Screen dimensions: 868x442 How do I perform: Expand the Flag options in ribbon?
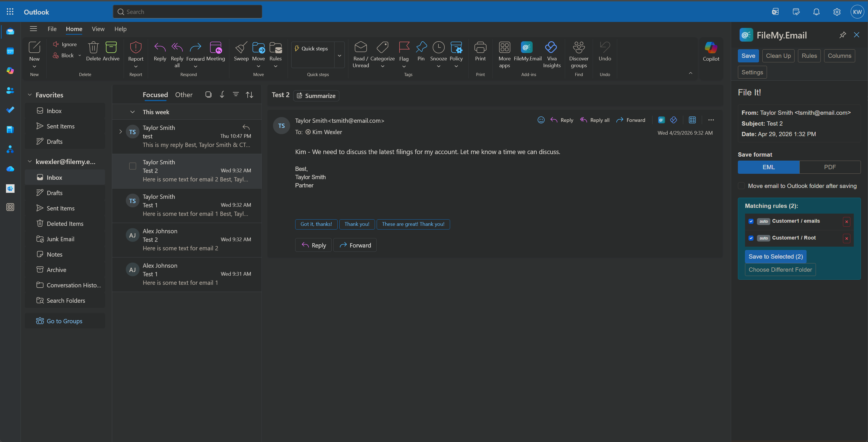pyautogui.click(x=404, y=66)
